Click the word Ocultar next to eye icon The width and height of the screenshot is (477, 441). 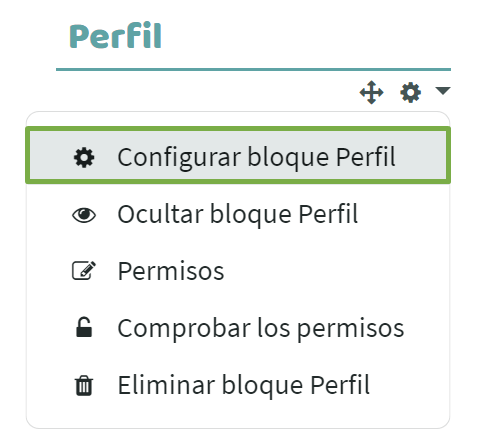(x=160, y=214)
